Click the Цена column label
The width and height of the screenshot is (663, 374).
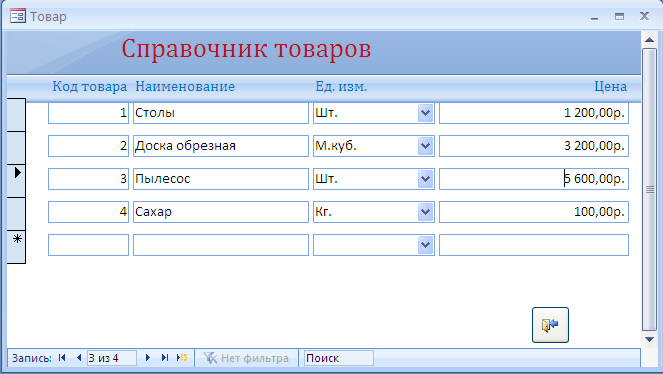point(611,87)
